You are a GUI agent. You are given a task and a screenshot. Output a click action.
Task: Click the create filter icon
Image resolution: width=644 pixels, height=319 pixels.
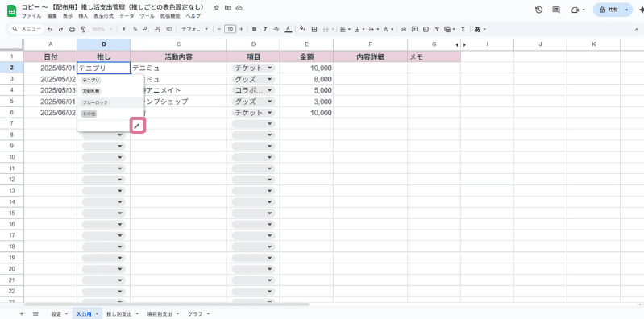(437, 29)
